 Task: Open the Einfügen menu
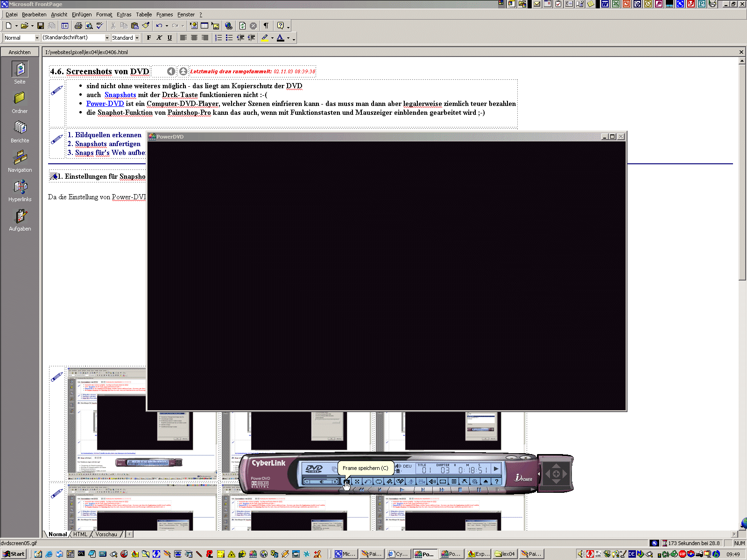[82, 14]
